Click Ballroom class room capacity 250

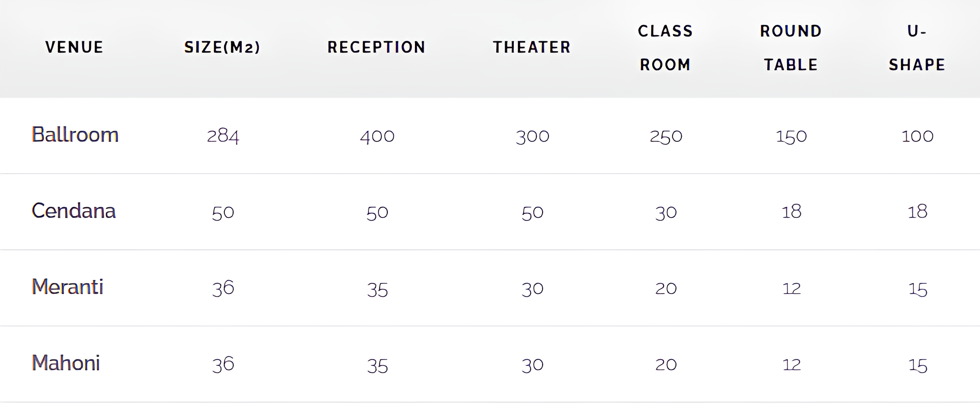(666, 136)
